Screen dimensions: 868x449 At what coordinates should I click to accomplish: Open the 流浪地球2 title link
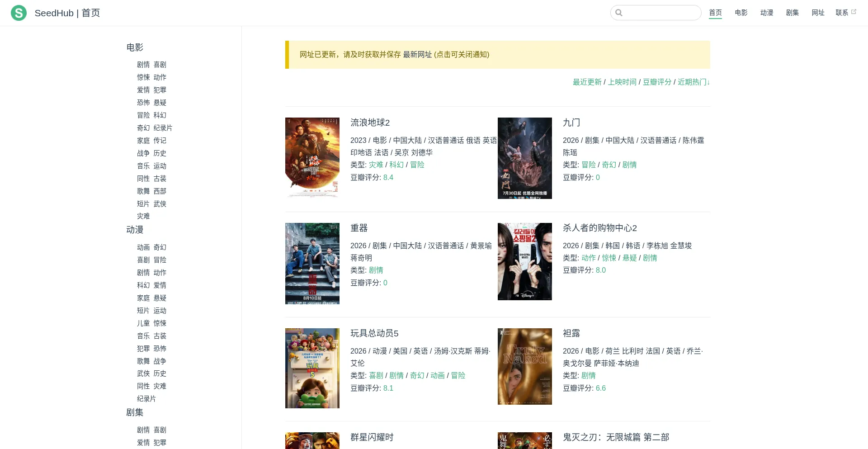pyautogui.click(x=370, y=123)
